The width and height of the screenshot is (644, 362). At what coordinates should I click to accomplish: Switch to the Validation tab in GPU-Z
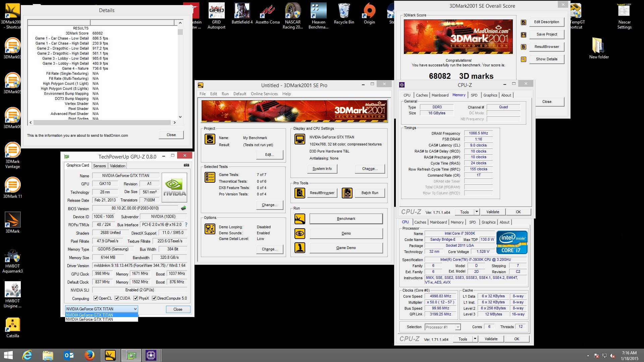(x=117, y=166)
